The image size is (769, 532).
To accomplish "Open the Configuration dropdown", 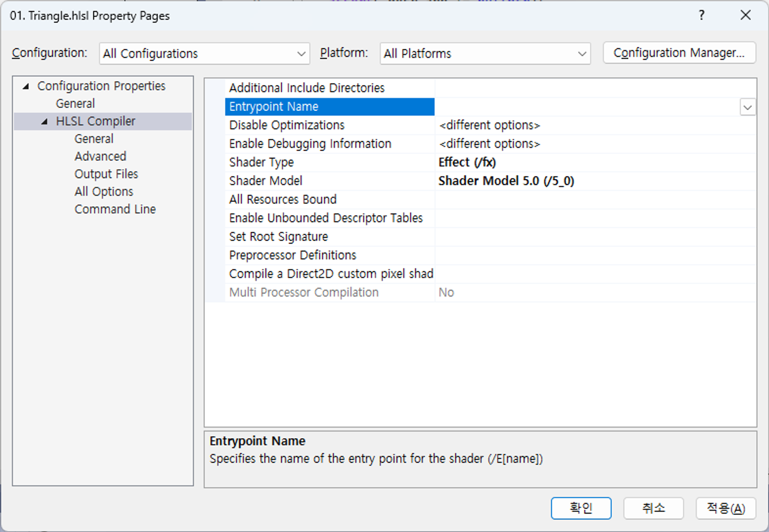I will (x=204, y=53).
